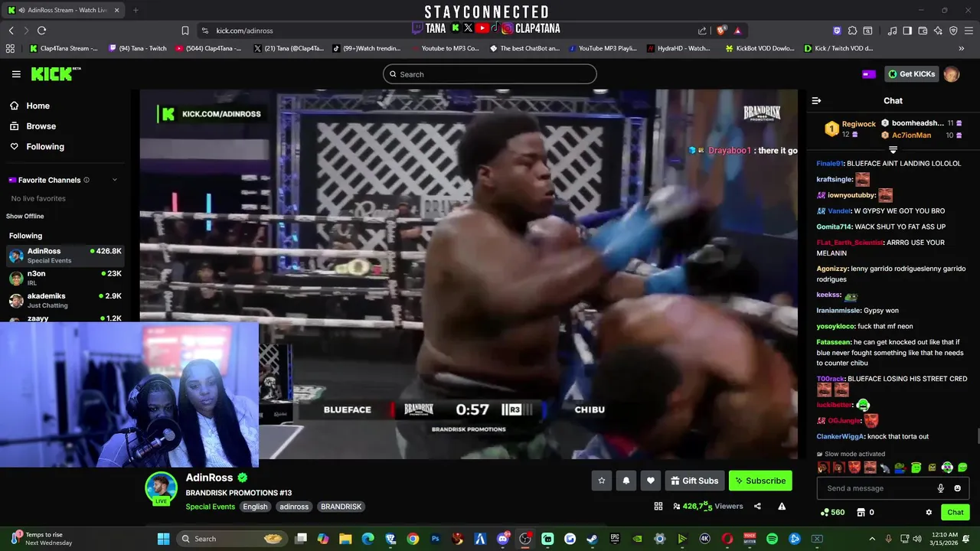Image resolution: width=980 pixels, height=551 pixels.
Task: Click AdinRoss channel avatar with LIVE badge
Action: pyautogui.click(x=161, y=488)
